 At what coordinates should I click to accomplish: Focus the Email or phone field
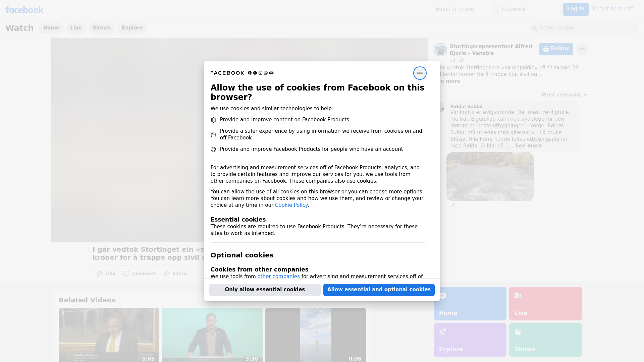pos(463,9)
